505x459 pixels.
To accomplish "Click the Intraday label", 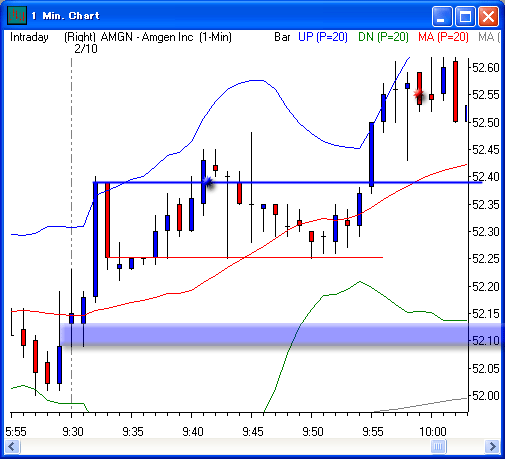I will (x=29, y=37).
